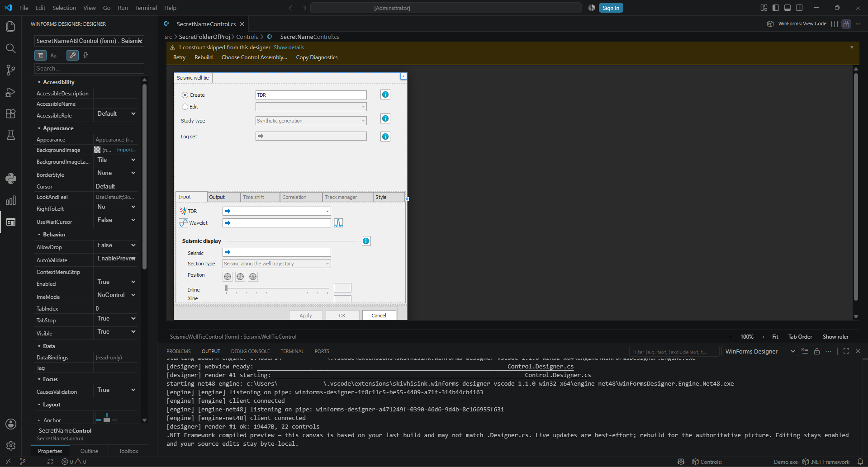Click info icon next to TDR name field
This screenshot has width=868, height=467.
pyautogui.click(x=385, y=94)
